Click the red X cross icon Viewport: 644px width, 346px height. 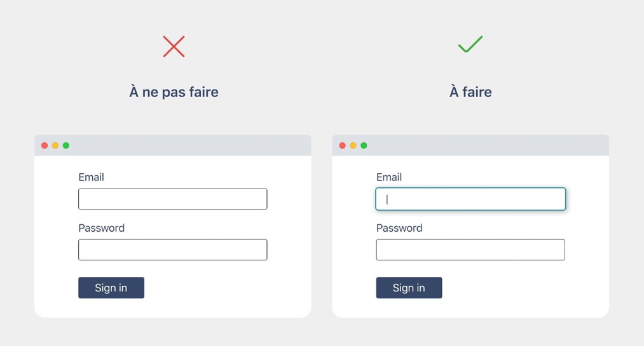click(x=174, y=46)
